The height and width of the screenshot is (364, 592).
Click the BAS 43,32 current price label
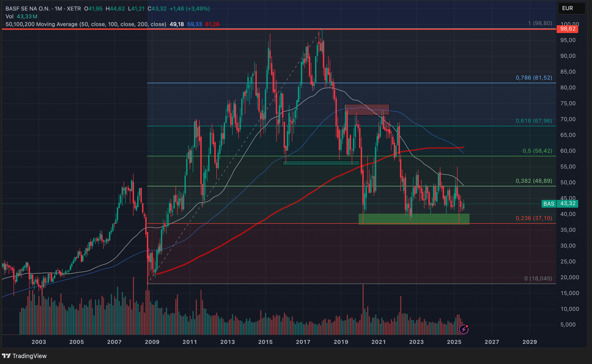tap(559, 204)
